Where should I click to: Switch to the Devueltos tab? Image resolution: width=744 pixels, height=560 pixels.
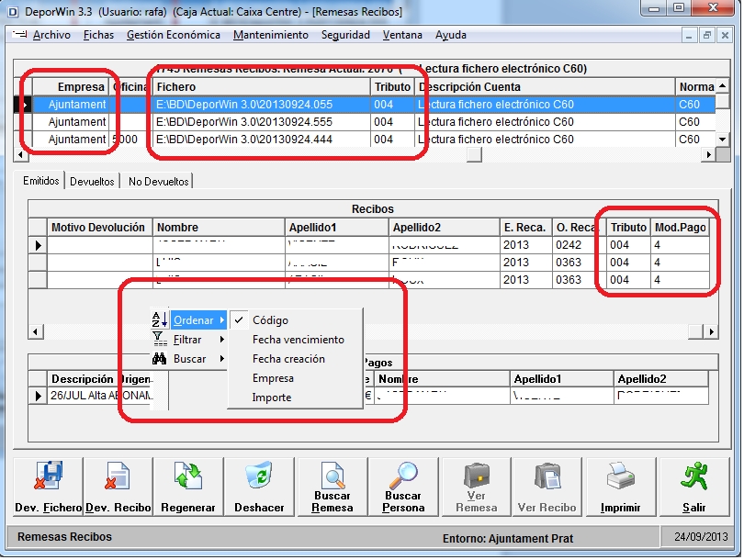pos(92,181)
